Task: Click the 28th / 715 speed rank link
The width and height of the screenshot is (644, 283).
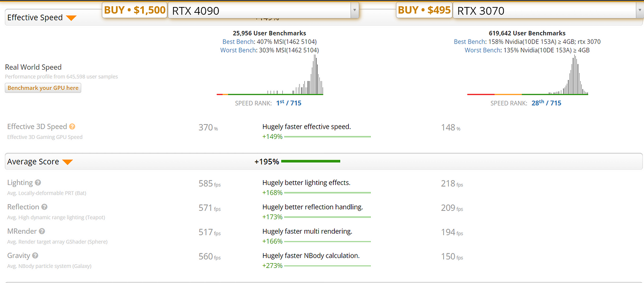Action: (x=546, y=103)
